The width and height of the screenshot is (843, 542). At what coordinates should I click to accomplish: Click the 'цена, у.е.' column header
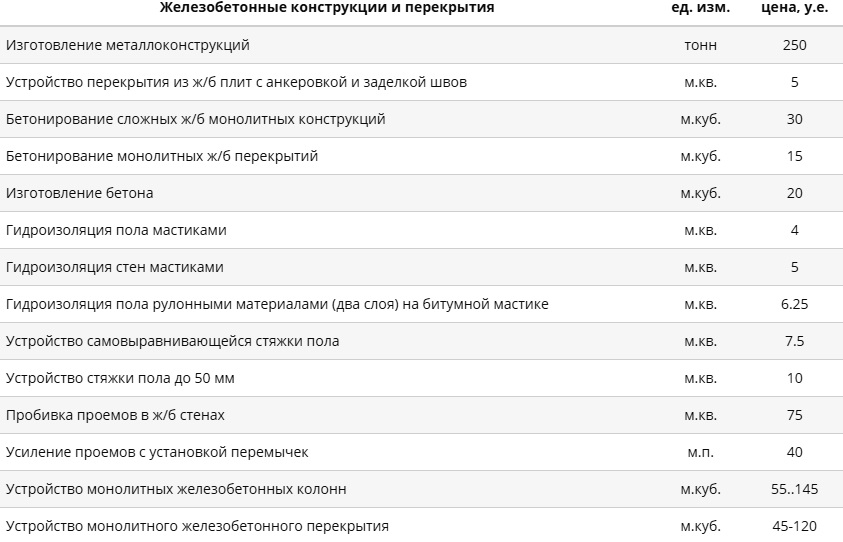tap(795, 8)
